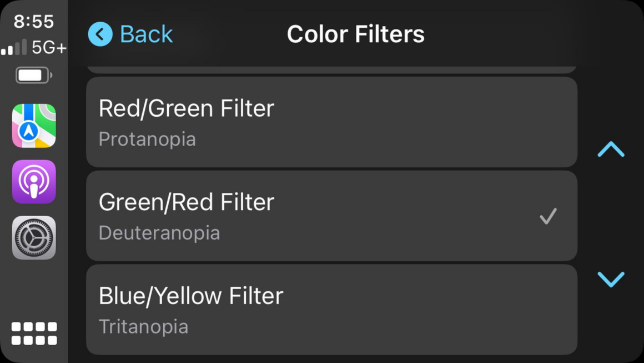Tap the 8:55 clock display
This screenshot has height=363, width=644.
pos(34,22)
